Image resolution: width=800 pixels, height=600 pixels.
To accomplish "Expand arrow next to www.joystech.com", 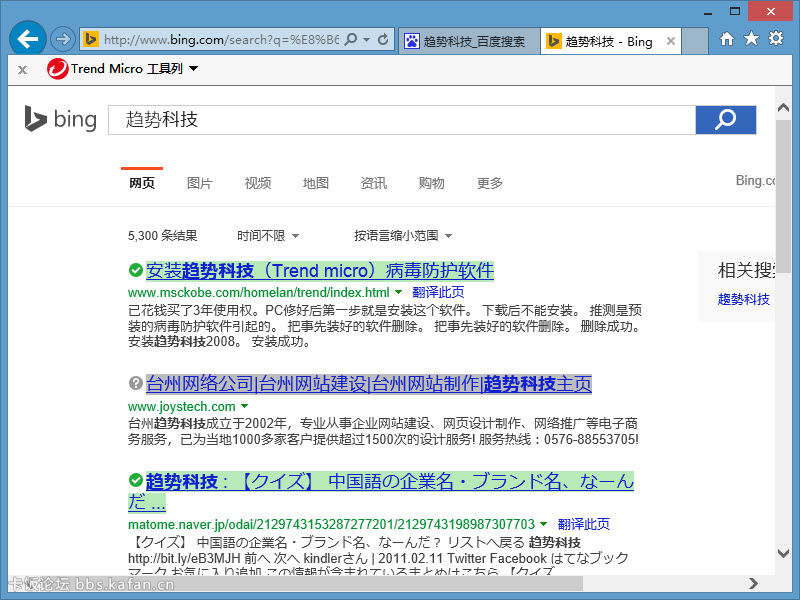I will point(244,406).
